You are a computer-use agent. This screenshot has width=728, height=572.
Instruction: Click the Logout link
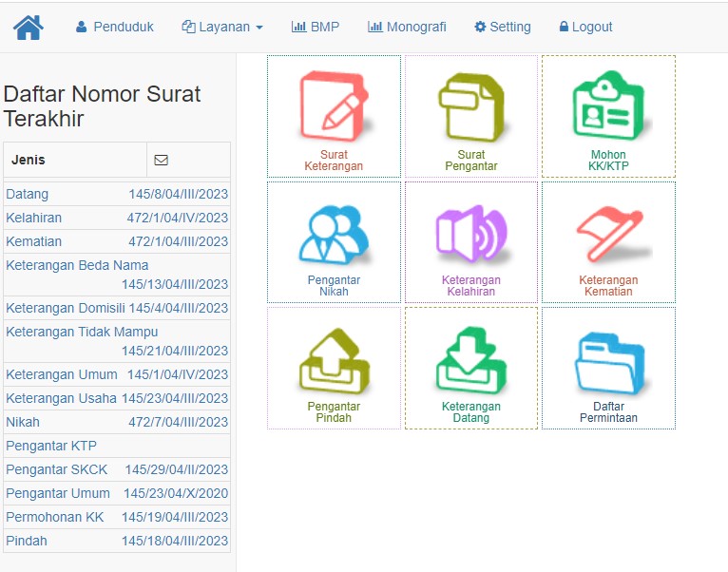pos(585,28)
